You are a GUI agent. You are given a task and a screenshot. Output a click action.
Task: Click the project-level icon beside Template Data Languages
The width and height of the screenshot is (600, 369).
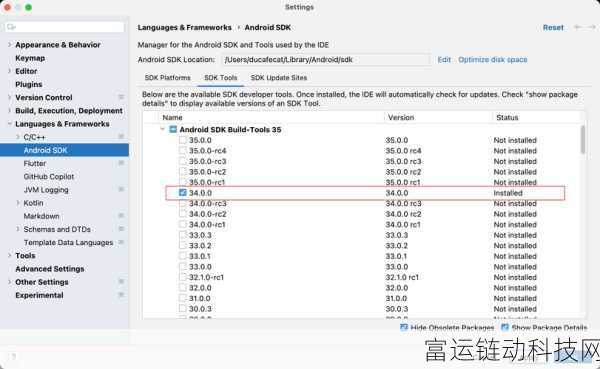[x=121, y=242]
